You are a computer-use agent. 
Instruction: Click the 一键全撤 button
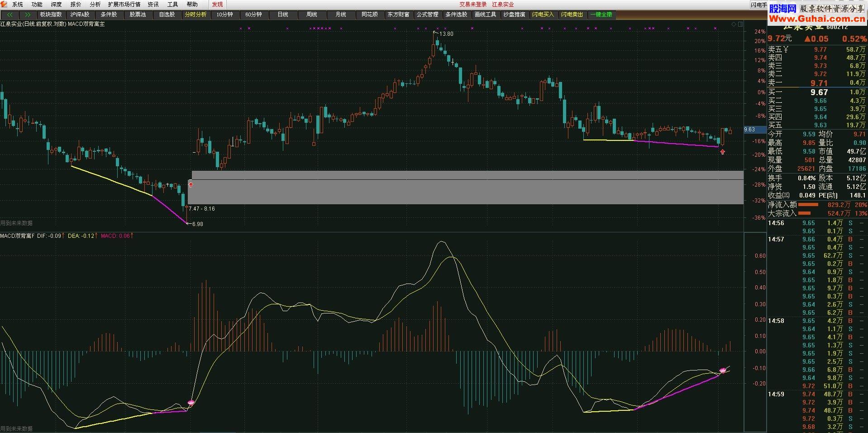601,14
